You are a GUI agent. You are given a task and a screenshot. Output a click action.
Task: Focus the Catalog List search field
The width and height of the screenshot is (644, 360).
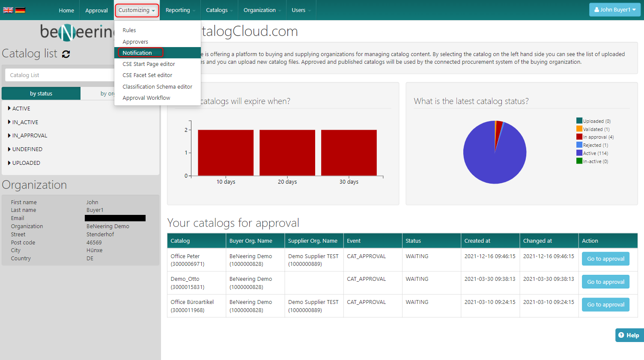click(x=60, y=75)
